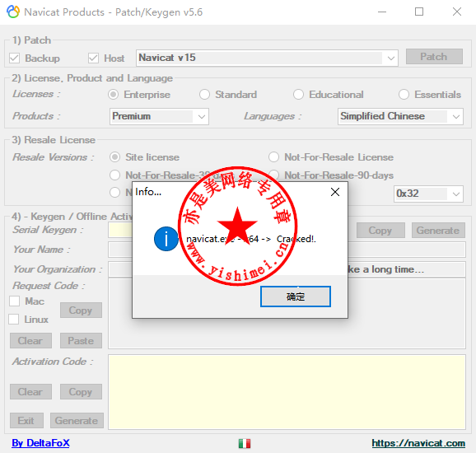The height and width of the screenshot is (453, 476).
Task: Open the 0x32 dropdown
Action: [428, 194]
